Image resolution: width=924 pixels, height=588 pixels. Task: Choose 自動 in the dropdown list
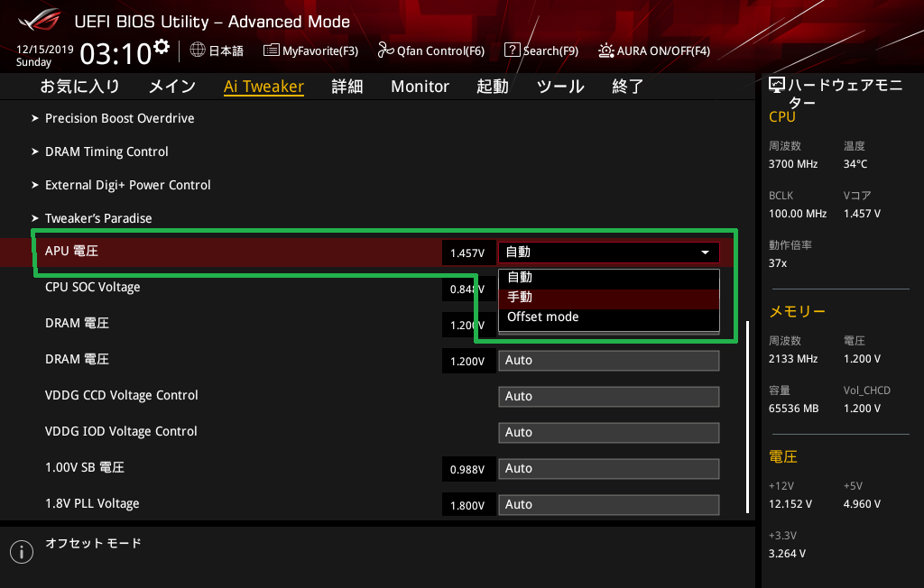(x=609, y=278)
